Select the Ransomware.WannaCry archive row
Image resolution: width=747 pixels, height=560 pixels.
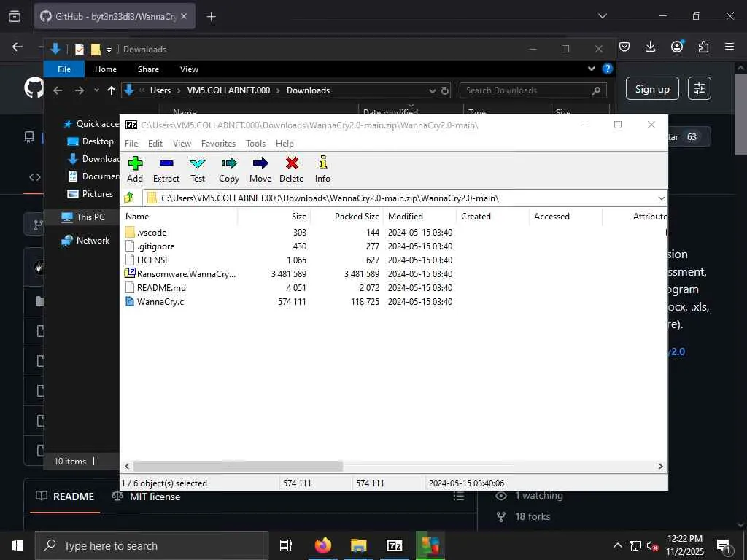click(x=289, y=274)
